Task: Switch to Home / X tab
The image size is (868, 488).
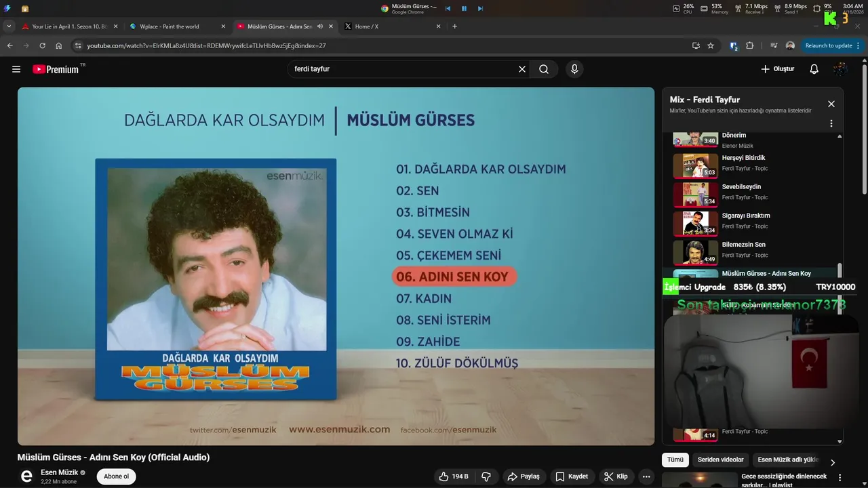Action: (x=393, y=26)
